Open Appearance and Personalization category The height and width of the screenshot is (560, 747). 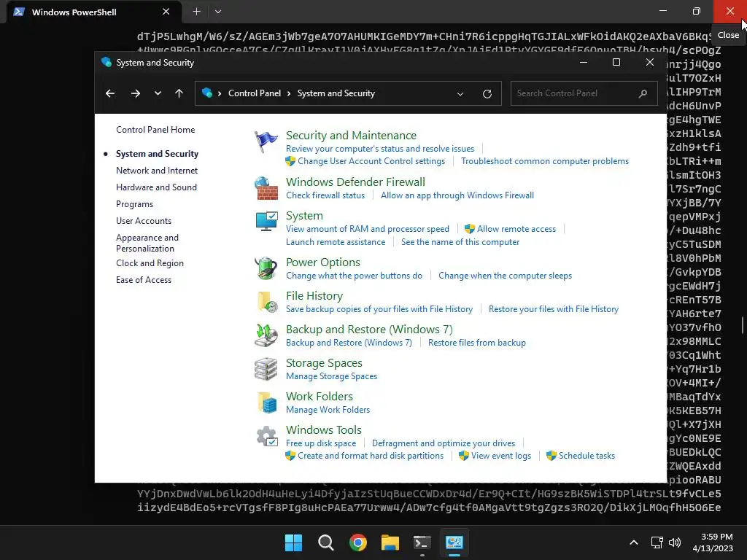pos(147,243)
